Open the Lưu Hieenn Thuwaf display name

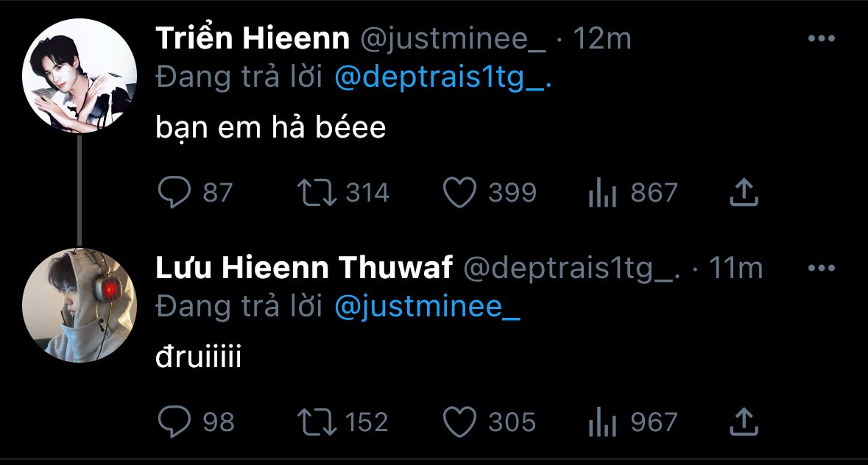[303, 269]
